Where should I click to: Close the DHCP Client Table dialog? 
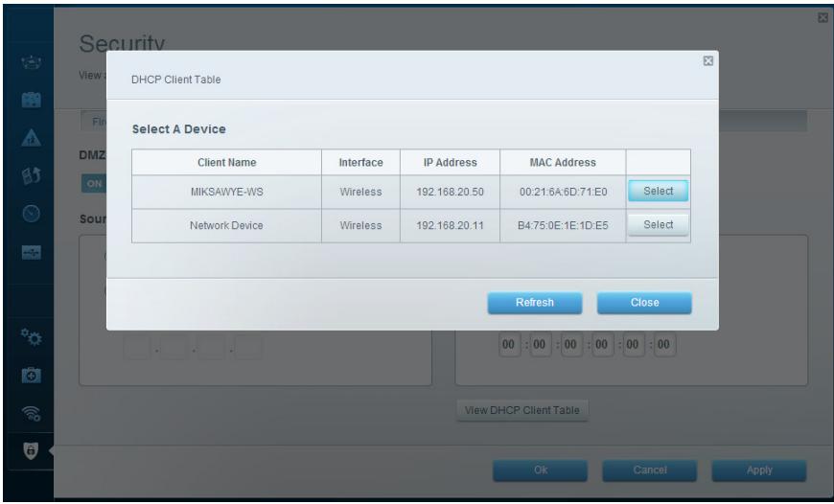pos(644,303)
